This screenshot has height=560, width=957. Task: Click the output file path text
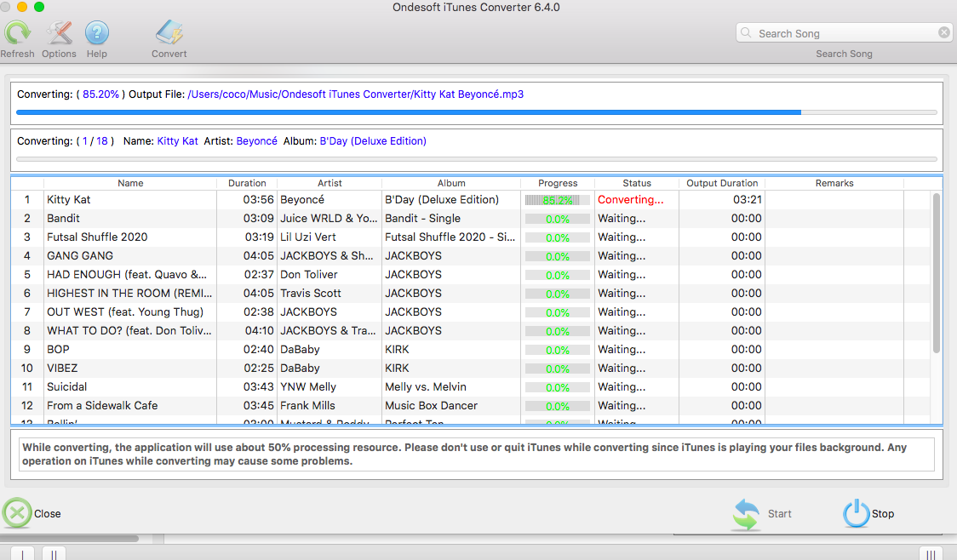(x=355, y=94)
